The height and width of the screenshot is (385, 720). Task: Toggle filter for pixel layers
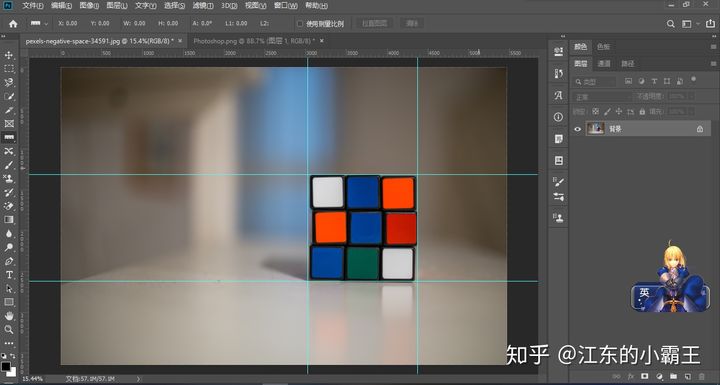pyautogui.click(x=628, y=81)
